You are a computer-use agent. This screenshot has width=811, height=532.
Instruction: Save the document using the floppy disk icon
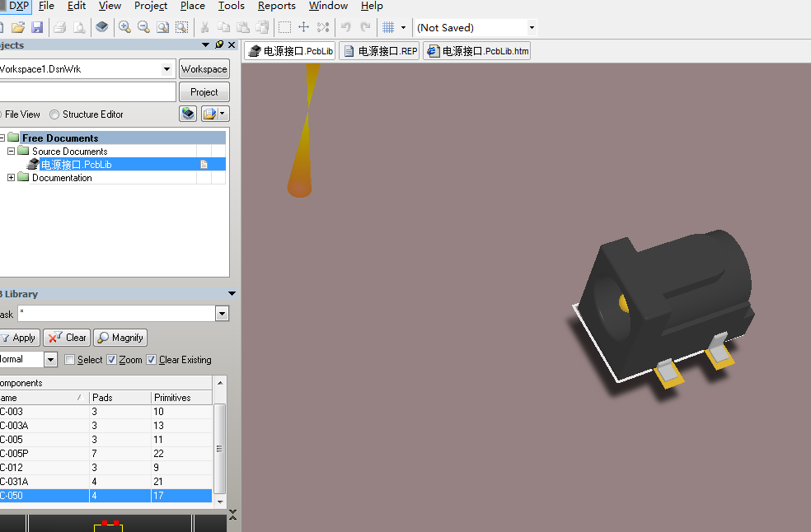pyautogui.click(x=37, y=27)
